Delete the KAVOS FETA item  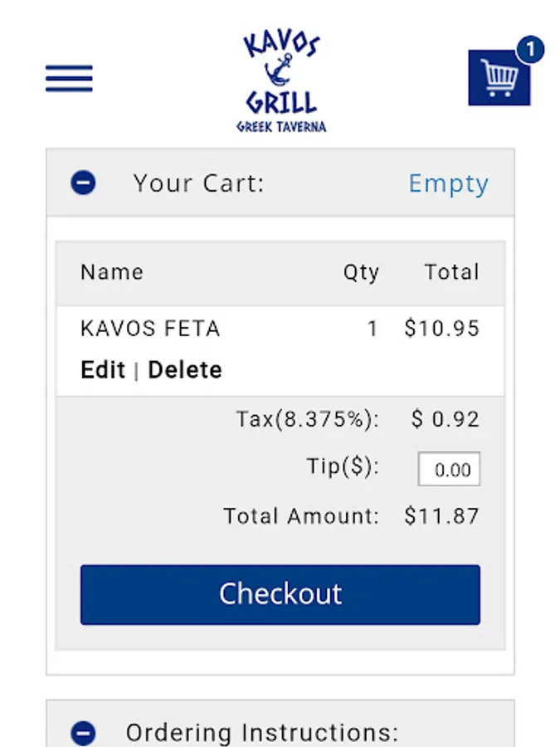pyautogui.click(x=185, y=369)
